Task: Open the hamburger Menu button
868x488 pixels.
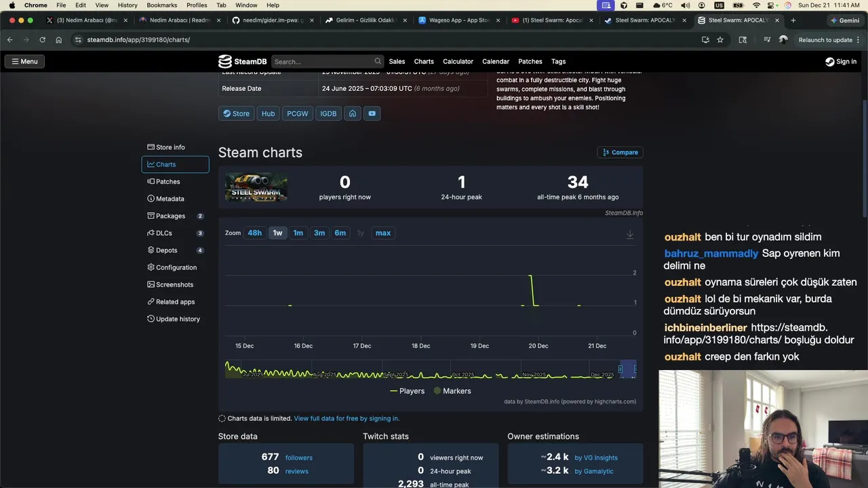Action: [24, 62]
